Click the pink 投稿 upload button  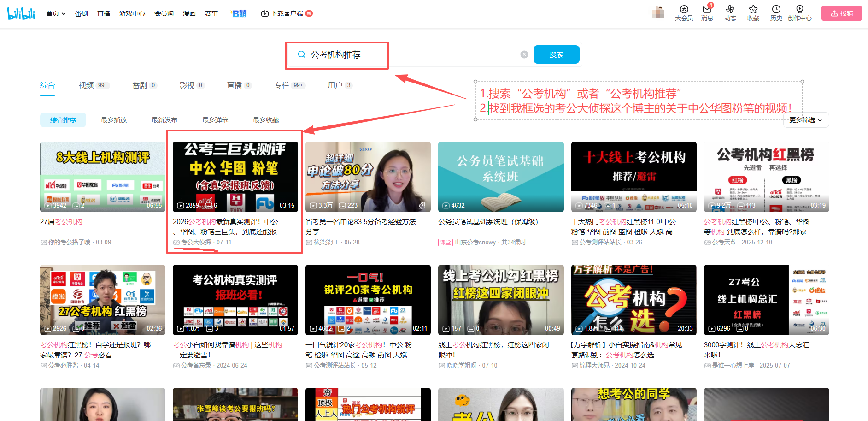coord(842,13)
